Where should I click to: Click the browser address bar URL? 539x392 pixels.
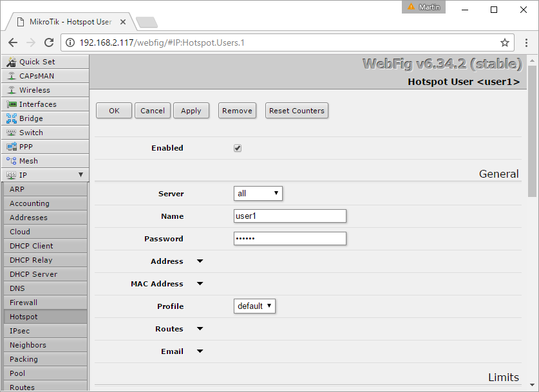162,42
